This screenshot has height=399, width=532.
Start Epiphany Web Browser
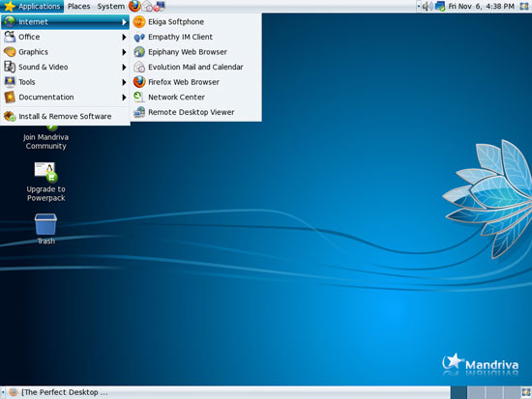(195, 52)
